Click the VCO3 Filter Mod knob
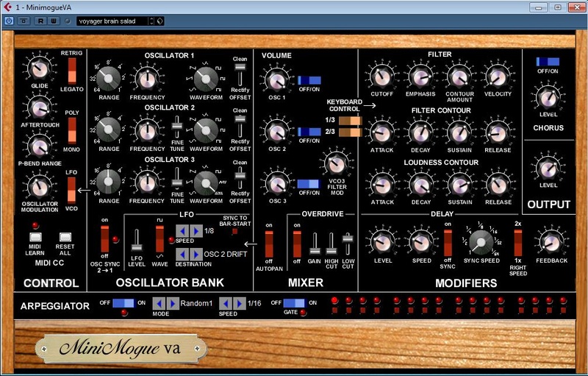 pos(337,163)
